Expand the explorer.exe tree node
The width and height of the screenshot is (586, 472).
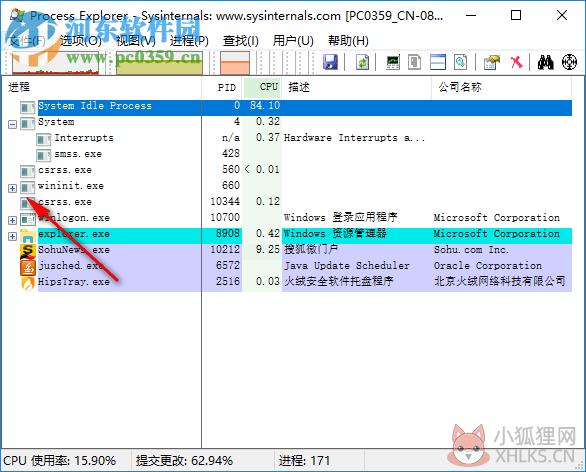[x=12, y=237]
